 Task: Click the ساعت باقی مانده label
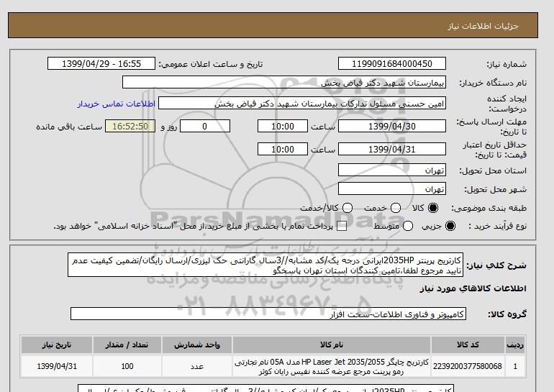(x=69, y=127)
